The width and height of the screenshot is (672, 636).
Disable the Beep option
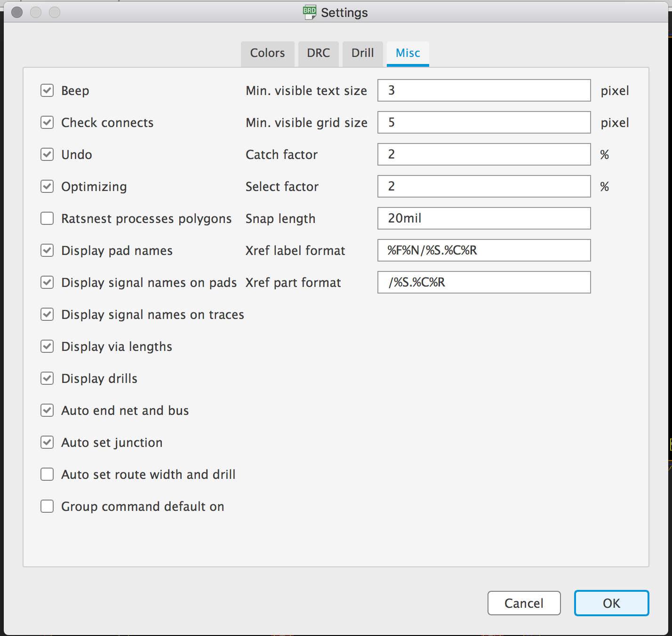point(47,90)
